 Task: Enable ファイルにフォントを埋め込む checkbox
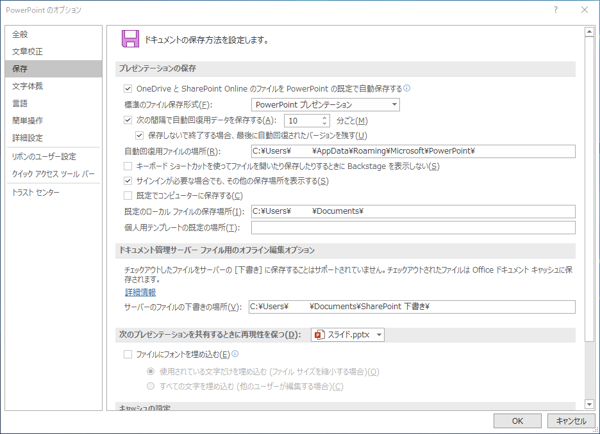pos(128,354)
